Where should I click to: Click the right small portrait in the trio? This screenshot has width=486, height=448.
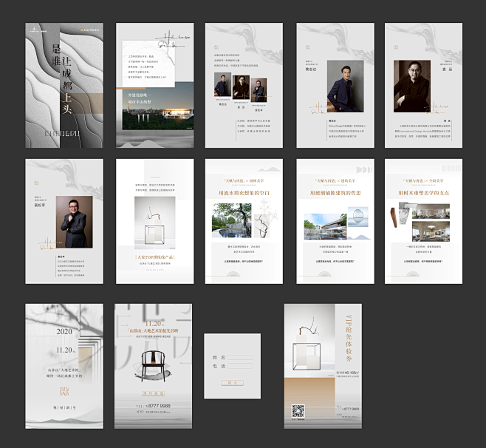click(259, 90)
